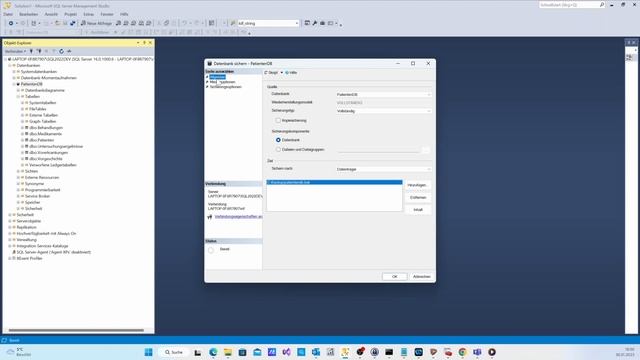Select the Sicherheit node under PatientenDB
This screenshot has height=360, width=640.
pyautogui.click(x=33, y=209)
